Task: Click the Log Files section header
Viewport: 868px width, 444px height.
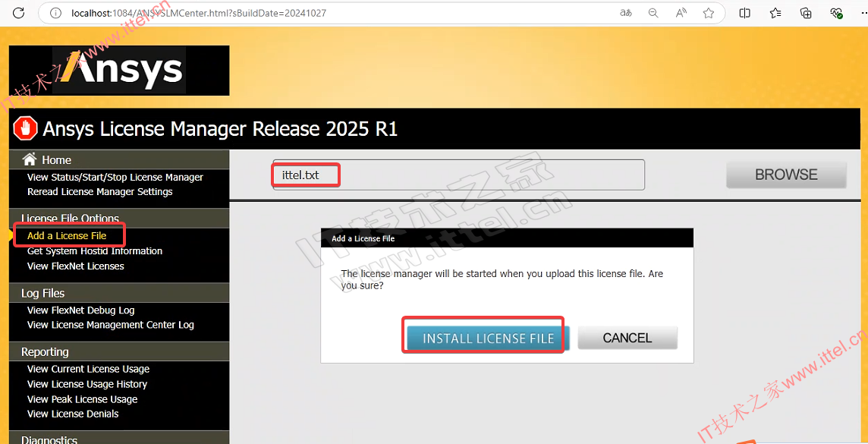Action: [119, 293]
